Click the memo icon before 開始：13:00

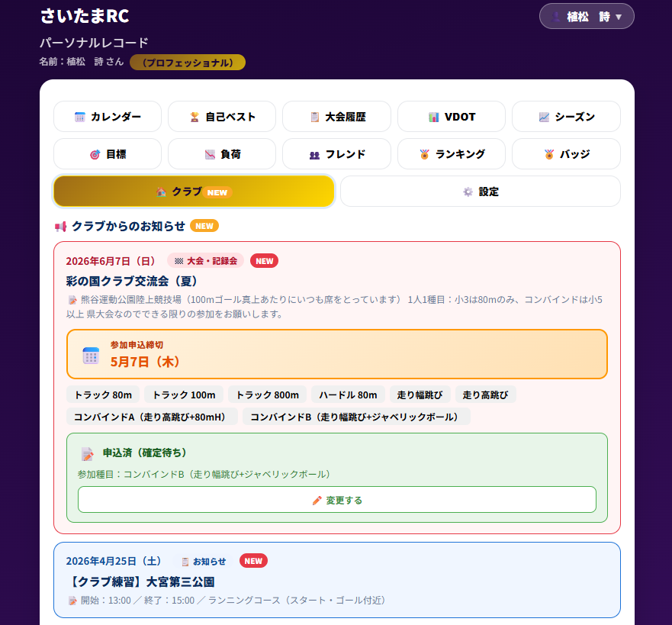coord(72,601)
